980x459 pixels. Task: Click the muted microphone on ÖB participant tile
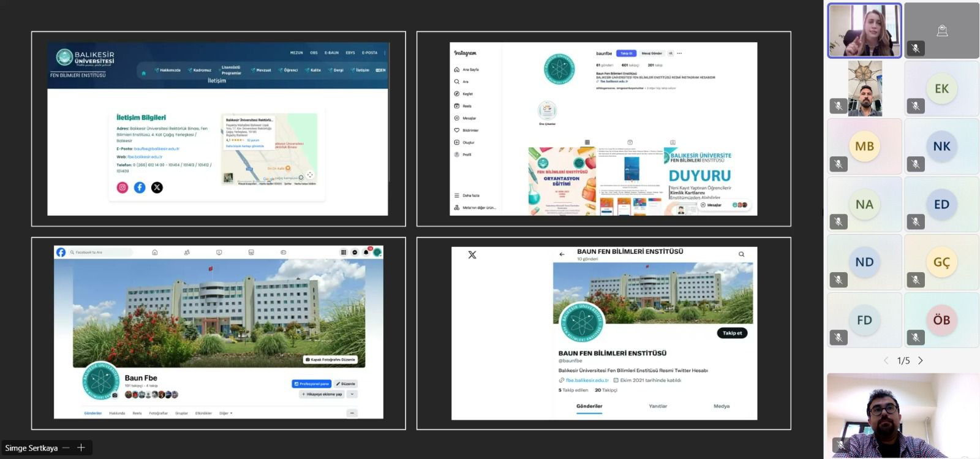(916, 338)
